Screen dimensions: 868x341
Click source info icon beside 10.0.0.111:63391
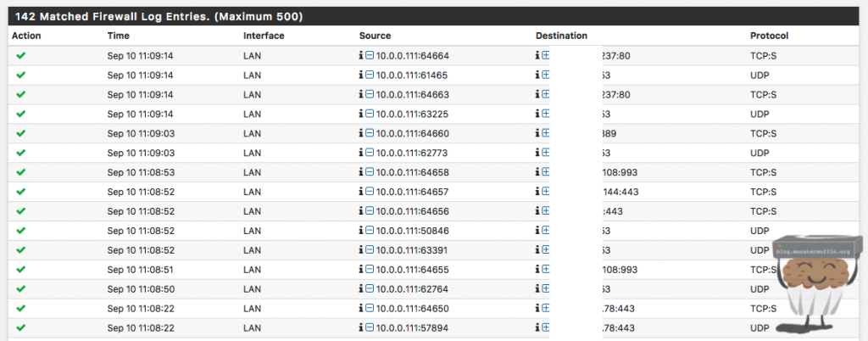(361, 250)
